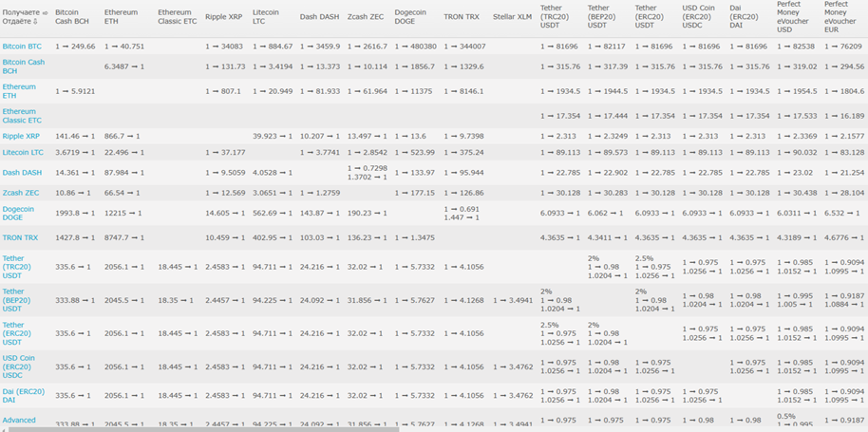Viewport: 868px width, 432px height.
Task: Select the rate 141.46 → 1 in Ripple row
Action: click(75, 136)
